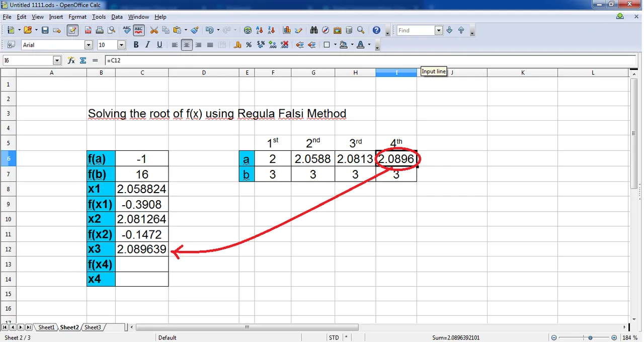The height and width of the screenshot is (342, 644).
Task: Click the Paste clipboard icon
Action: coord(177,30)
